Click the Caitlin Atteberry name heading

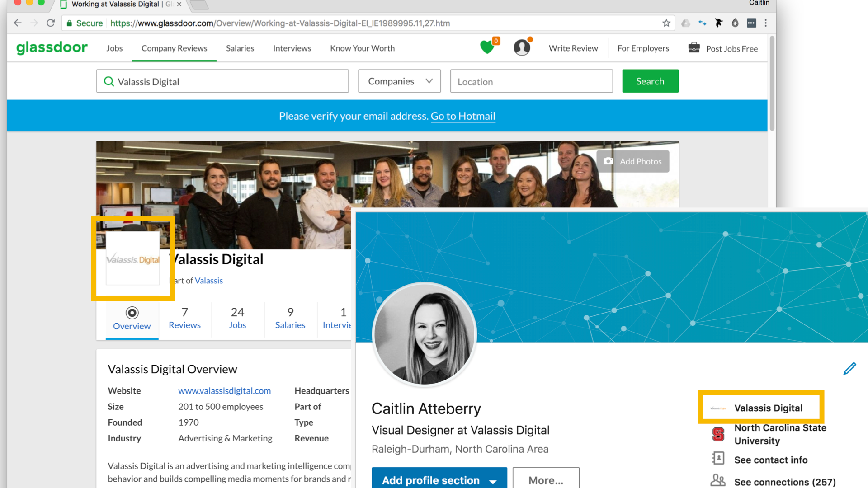[426, 408]
